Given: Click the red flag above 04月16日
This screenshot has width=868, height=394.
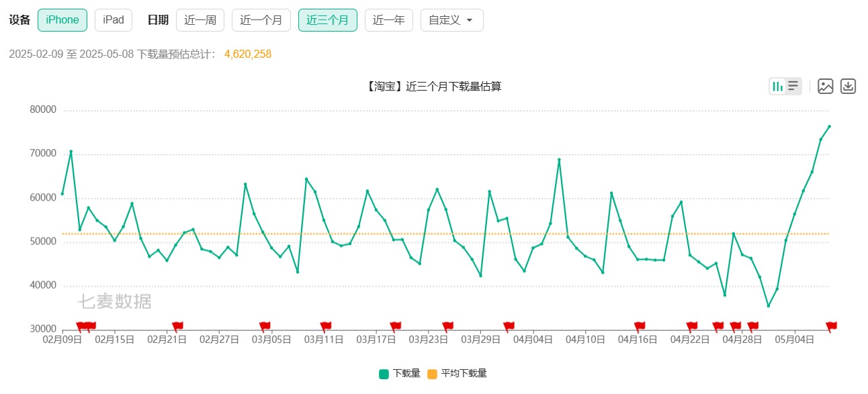Looking at the screenshot, I should tap(640, 326).
